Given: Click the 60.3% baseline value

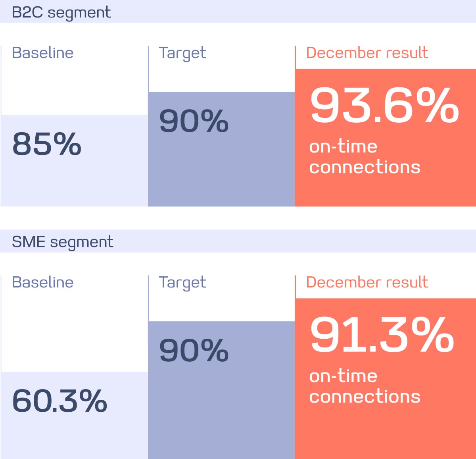Looking at the screenshot, I should (x=59, y=401).
